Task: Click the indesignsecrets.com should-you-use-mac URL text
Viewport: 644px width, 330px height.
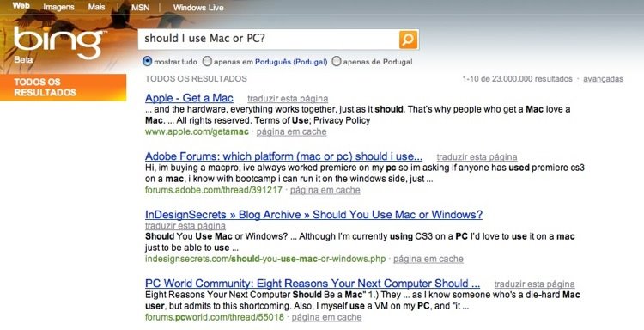Action: pyautogui.click(x=265, y=259)
